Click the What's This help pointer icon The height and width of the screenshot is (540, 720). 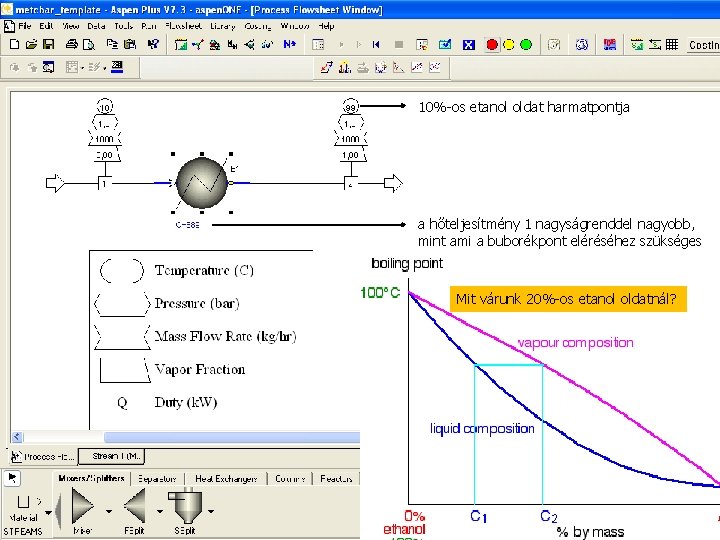(152, 45)
